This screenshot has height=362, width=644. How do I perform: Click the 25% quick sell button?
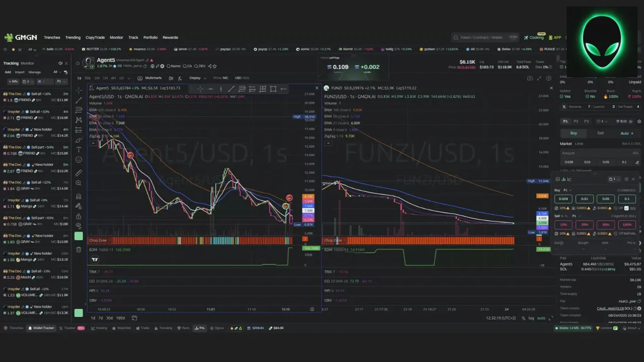tap(584, 225)
